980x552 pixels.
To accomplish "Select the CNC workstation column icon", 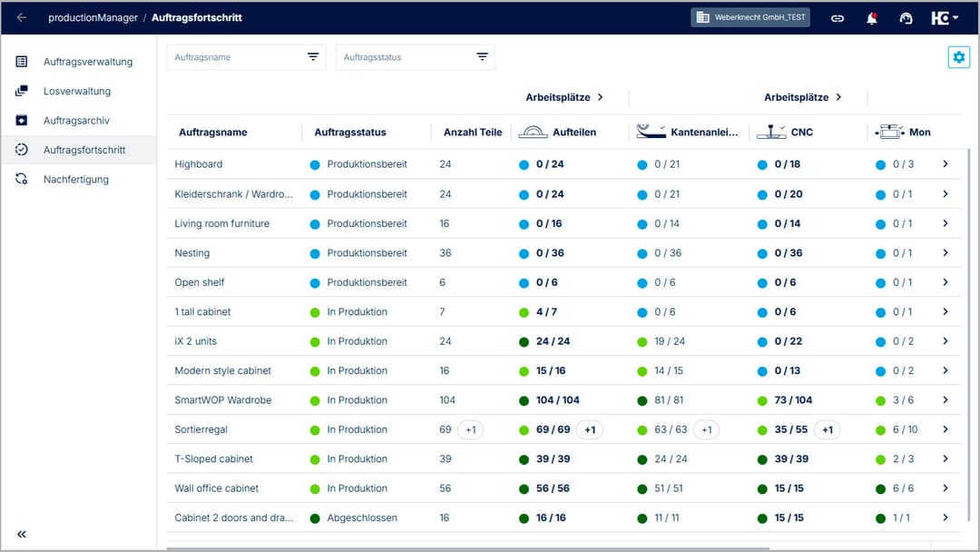I will point(770,131).
